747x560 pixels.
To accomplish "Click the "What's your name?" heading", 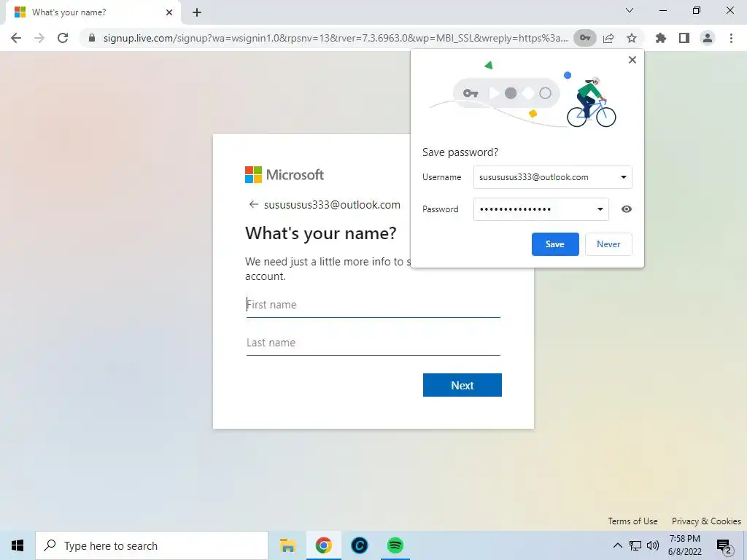I will click(x=321, y=233).
